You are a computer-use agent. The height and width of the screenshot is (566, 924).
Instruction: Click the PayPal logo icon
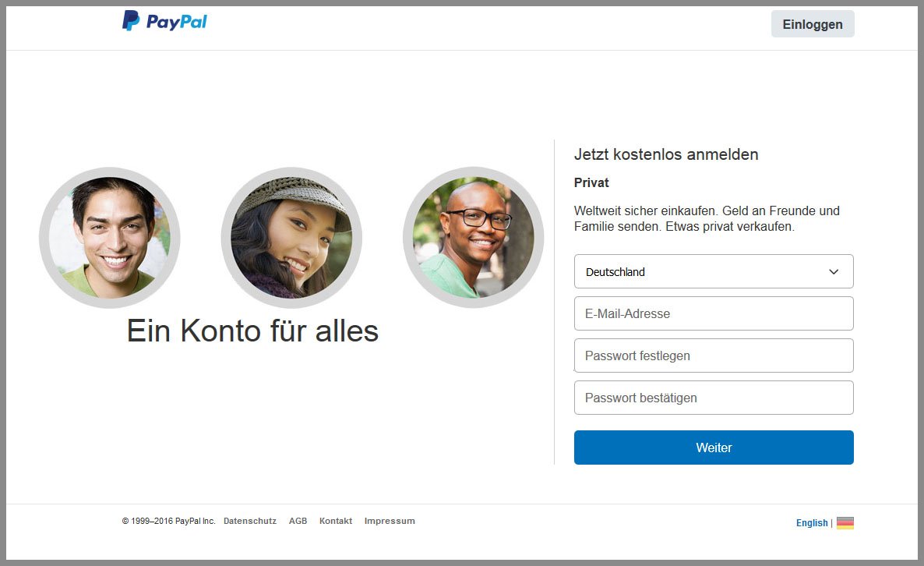tap(131, 21)
